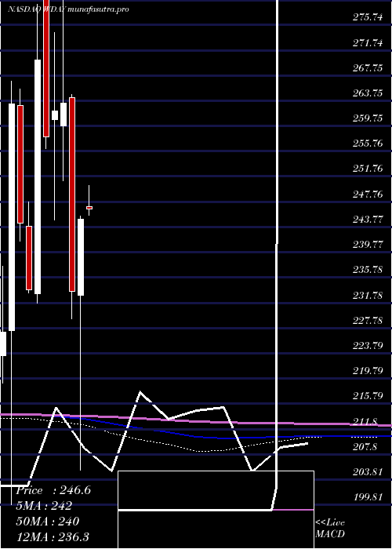Click the 50MA : 240 readout

(48, 522)
